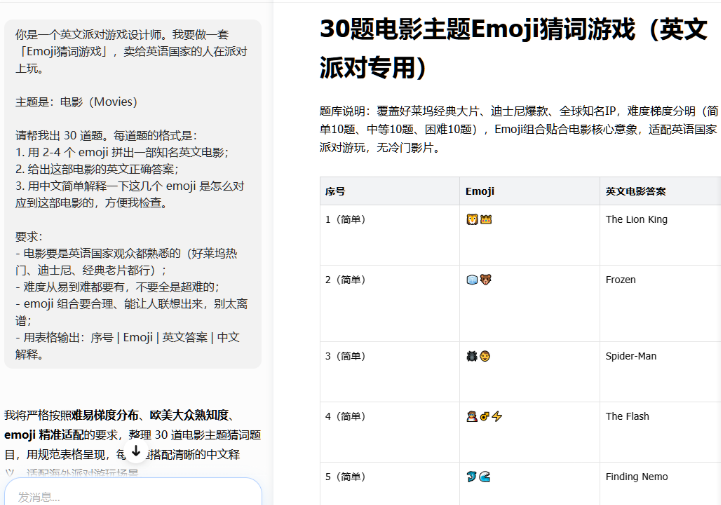
Task: Click the lion and crown emoji cell
Action: click(x=529, y=235)
